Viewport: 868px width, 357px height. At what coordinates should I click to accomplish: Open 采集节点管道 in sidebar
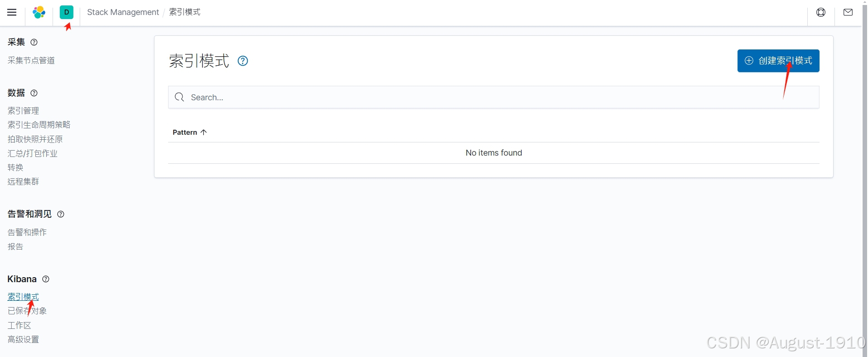(x=31, y=60)
